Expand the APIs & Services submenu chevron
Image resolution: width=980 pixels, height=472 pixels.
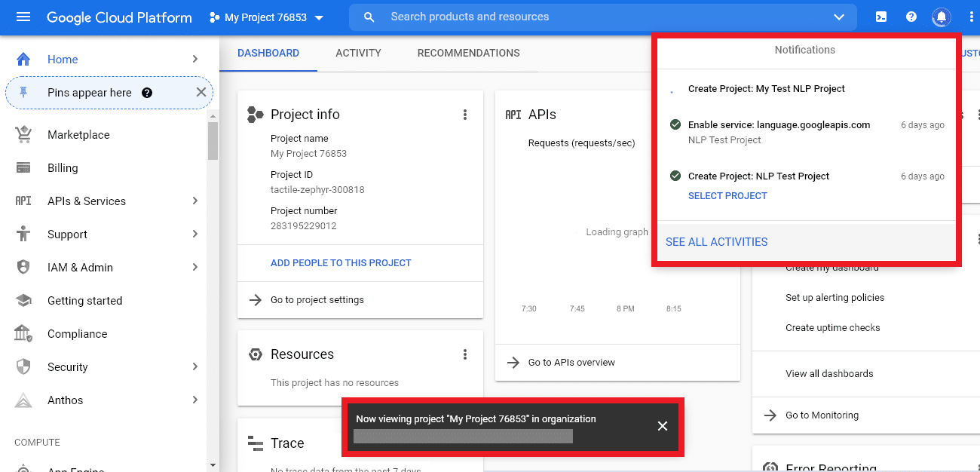tap(195, 201)
